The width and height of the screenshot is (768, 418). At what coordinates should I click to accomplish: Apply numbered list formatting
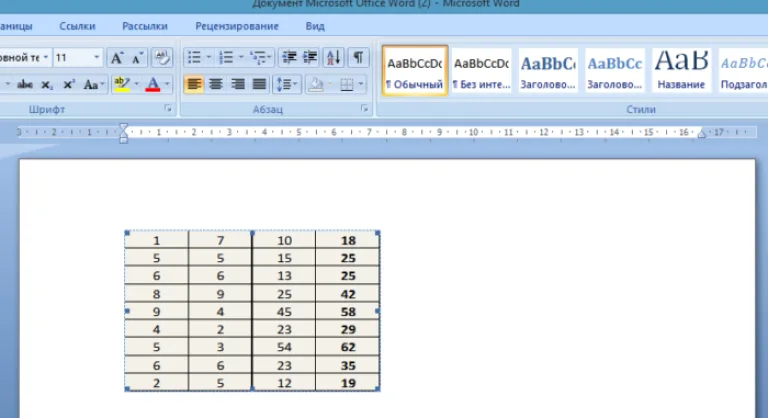pos(226,58)
